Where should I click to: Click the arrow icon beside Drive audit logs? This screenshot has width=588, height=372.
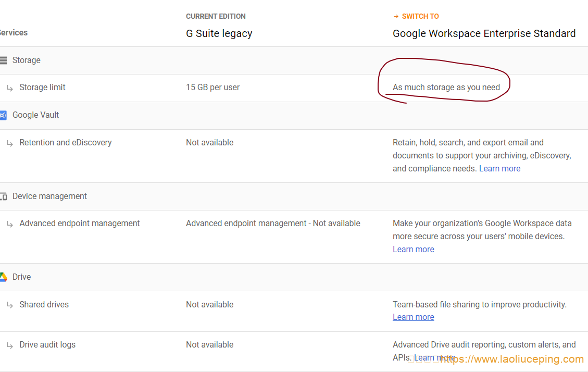point(10,345)
